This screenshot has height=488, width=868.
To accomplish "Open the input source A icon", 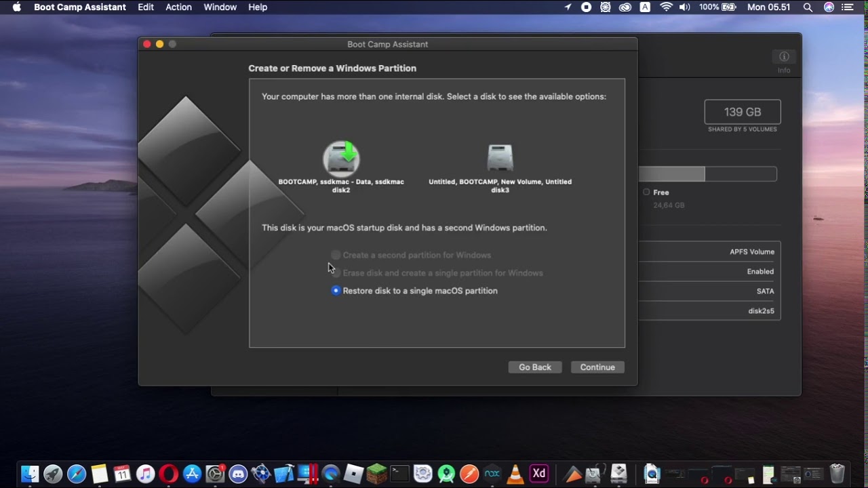I will [645, 7].
